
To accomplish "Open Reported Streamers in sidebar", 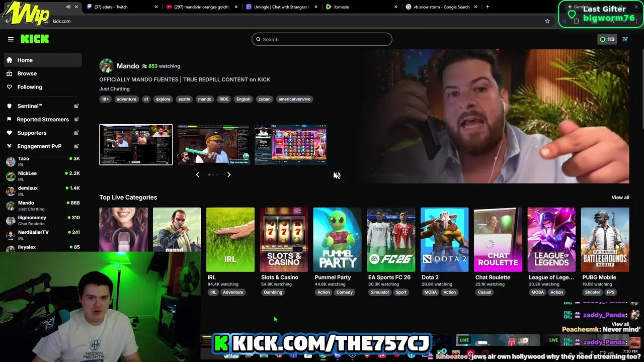I will [x=43, y=119].
